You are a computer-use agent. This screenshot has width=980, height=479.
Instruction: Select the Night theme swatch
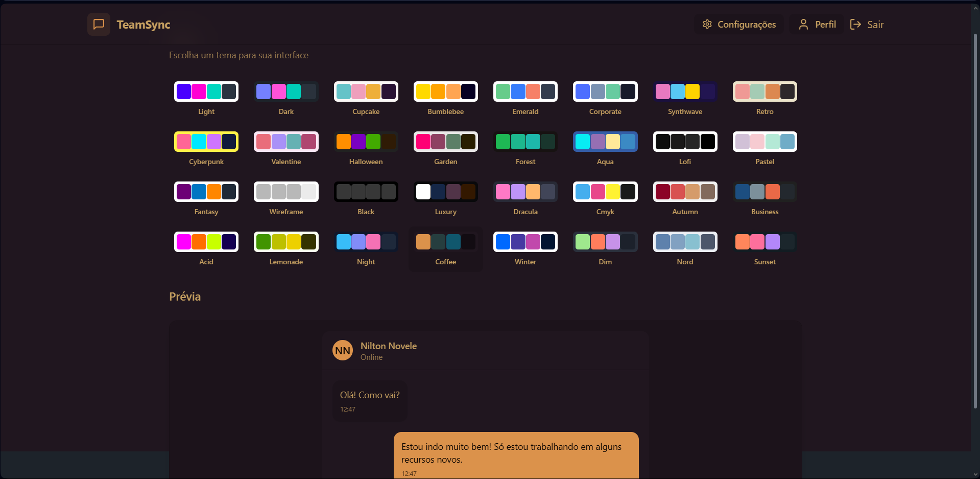point(366,242)
